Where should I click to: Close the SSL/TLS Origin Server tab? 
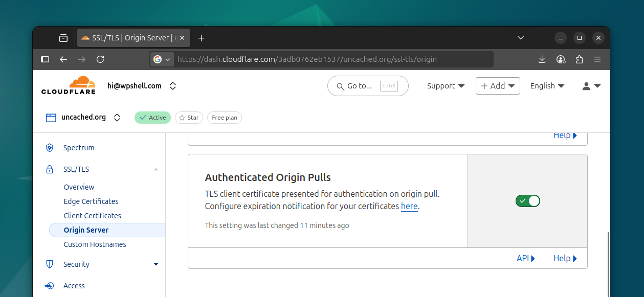click(x=183, y=38)
